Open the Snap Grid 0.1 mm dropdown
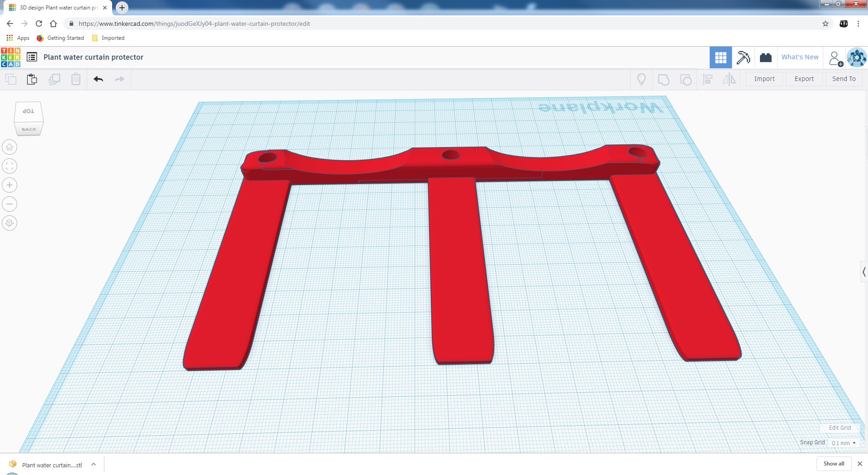868x475 pixels. (x=844, y=443)
